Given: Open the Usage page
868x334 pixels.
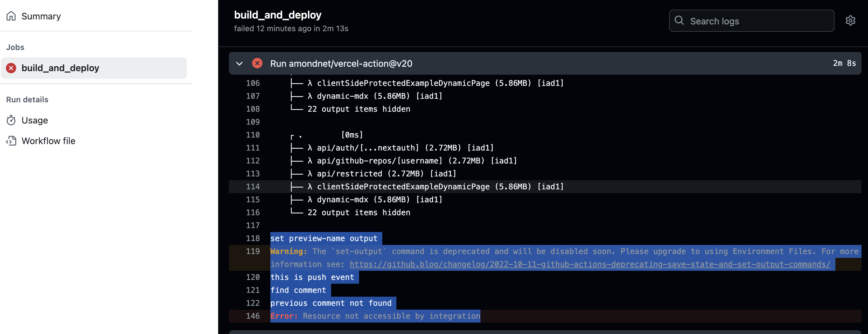Looking at the screenshot, I should [35, 120].
